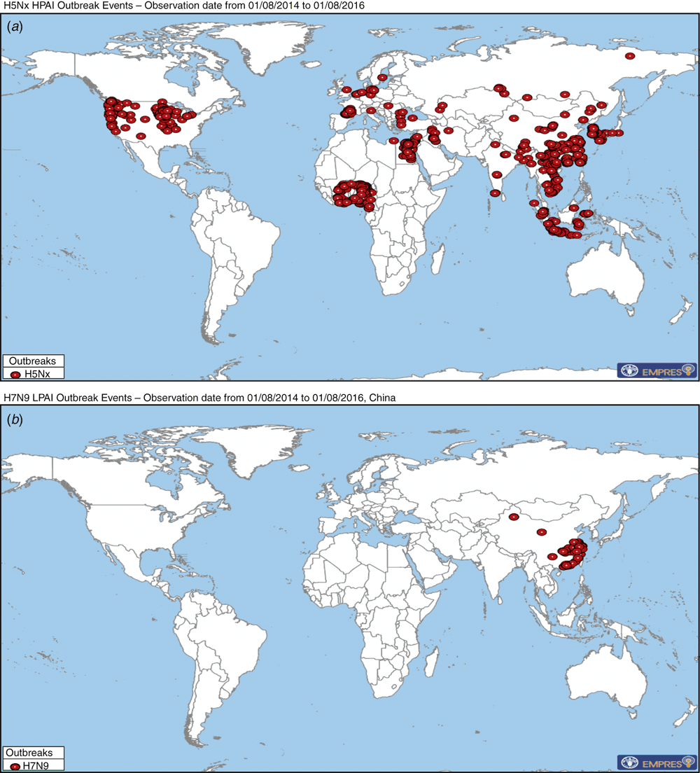Click the H7N9 legend marker icon

click(15, 767)
